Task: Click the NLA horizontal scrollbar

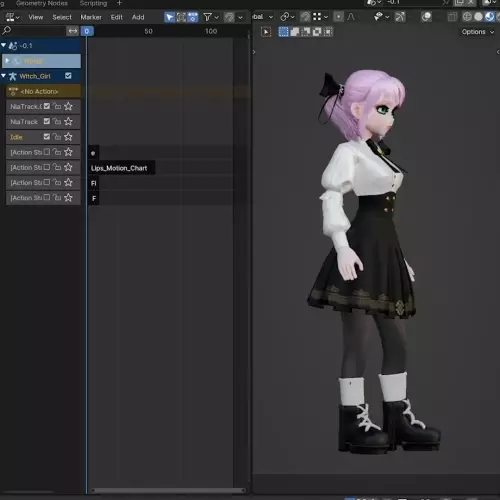Action: (169, 490)
